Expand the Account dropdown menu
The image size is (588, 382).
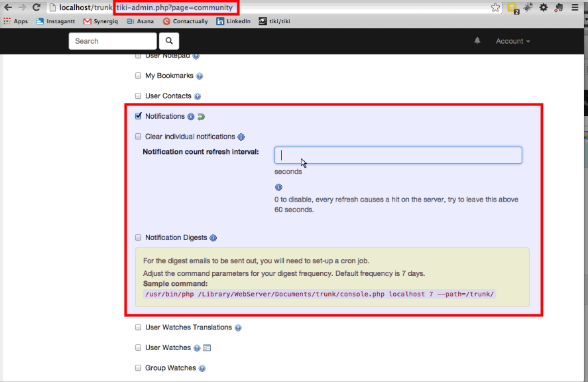[512, 41]
